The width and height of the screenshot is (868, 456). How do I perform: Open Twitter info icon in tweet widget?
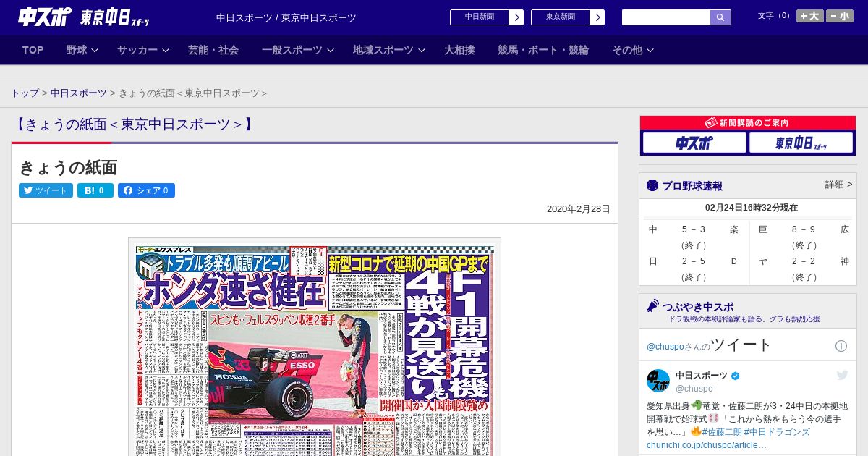(x=841, y=346)
